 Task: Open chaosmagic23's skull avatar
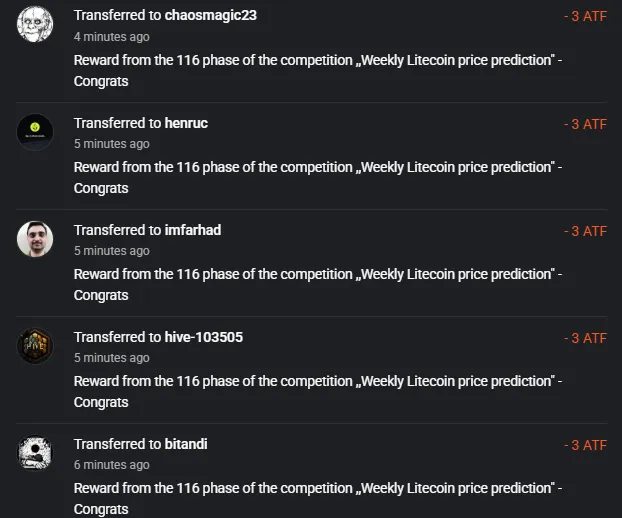[x=35, y=24]
